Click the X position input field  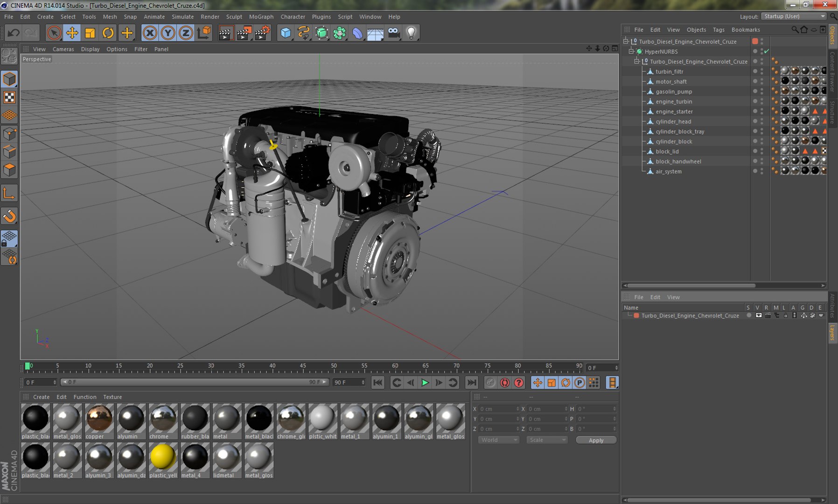tap(498, 409)
